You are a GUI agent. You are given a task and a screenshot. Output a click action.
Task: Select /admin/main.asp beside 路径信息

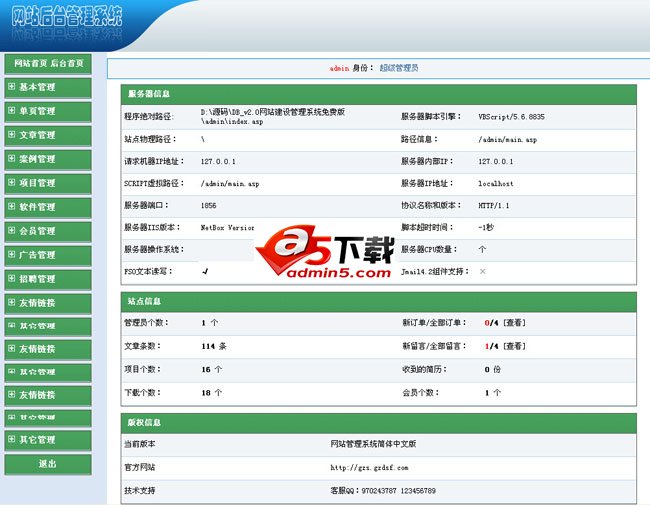(x=507, y=140)
